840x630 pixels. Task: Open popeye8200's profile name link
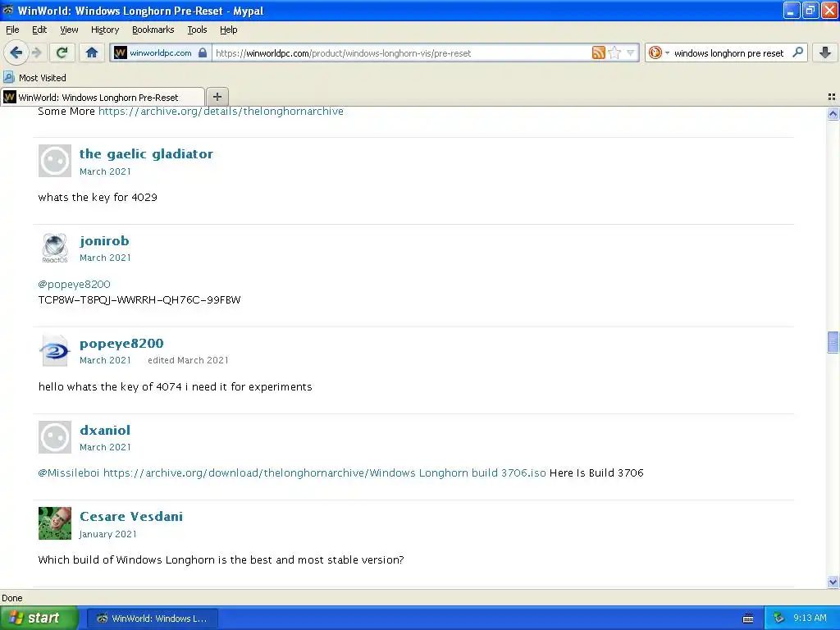click(x=121, y=344)
